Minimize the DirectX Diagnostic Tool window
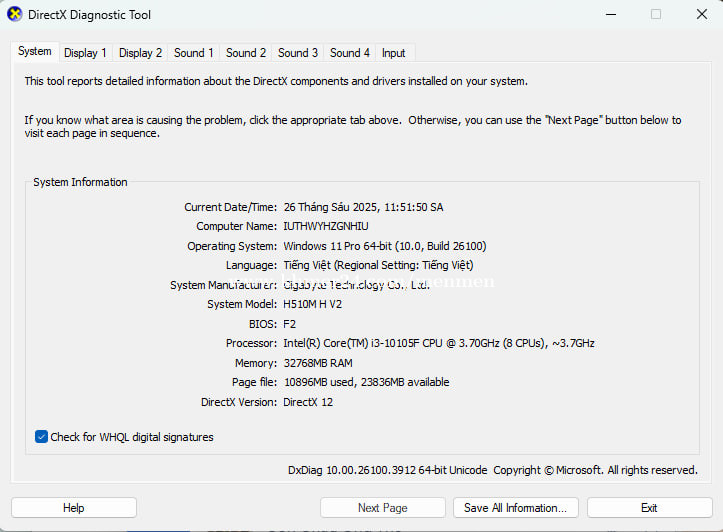Screen dimensions: 723x532 [611, 14]
